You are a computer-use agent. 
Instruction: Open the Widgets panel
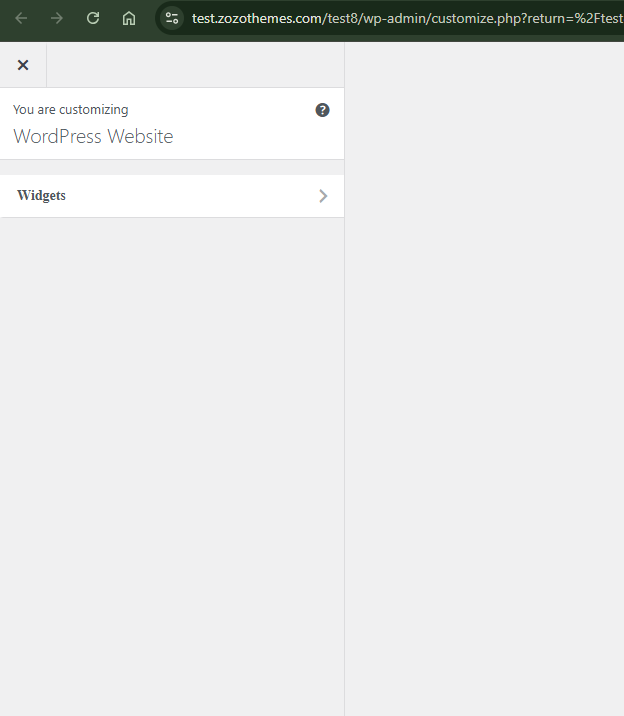click(x=172, y=196)
